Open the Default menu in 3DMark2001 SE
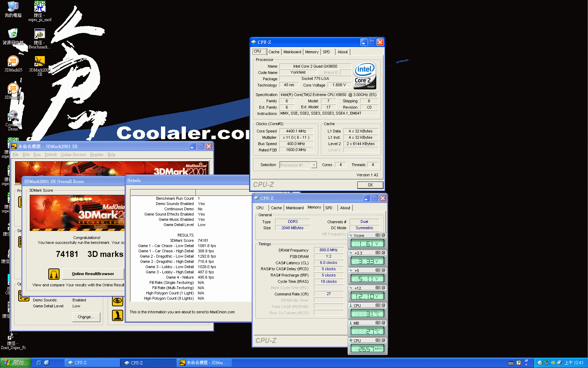Screen dimensions: 588x368 (x=51, y=155)
